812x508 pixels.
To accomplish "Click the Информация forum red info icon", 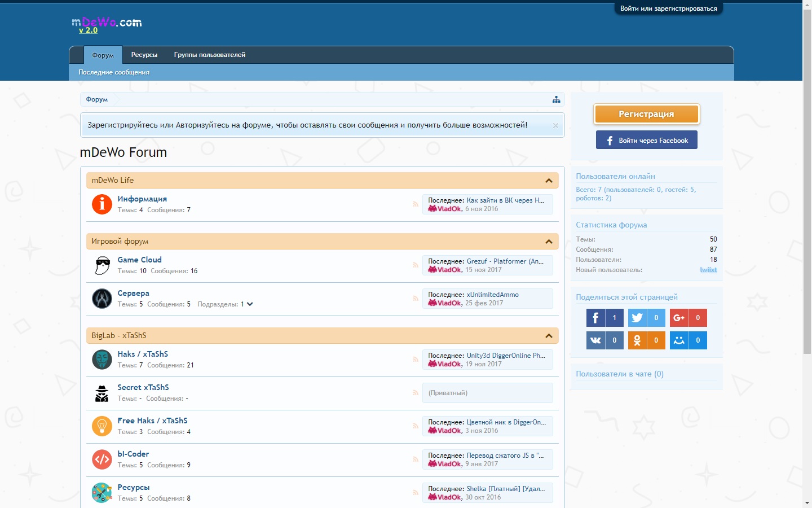I will pyautogui.click(x=102, y=204).
